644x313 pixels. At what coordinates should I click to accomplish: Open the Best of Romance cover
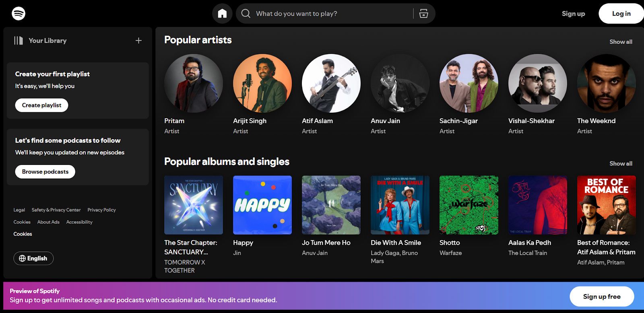point(607,205)
